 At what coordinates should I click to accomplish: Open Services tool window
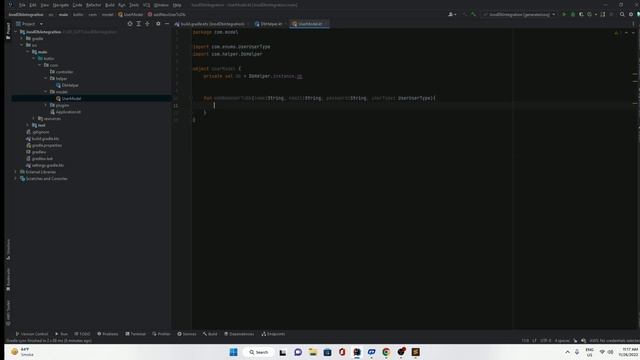187,334
